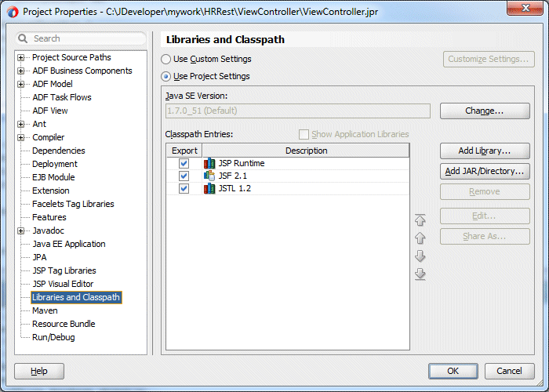Expand the Compiler node
The height and width of the screenshot is (392, 549).
(21, 137)
